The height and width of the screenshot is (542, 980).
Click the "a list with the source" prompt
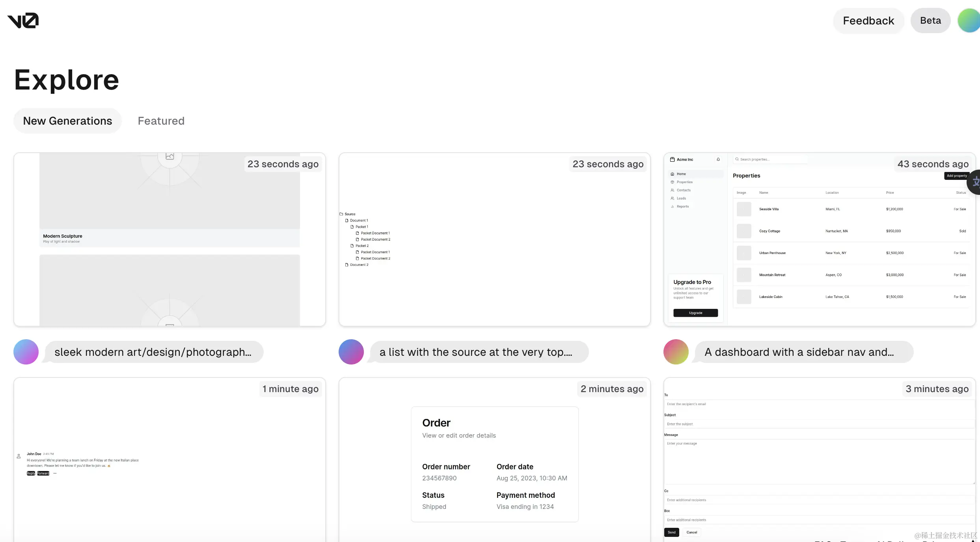pos(476,352)
